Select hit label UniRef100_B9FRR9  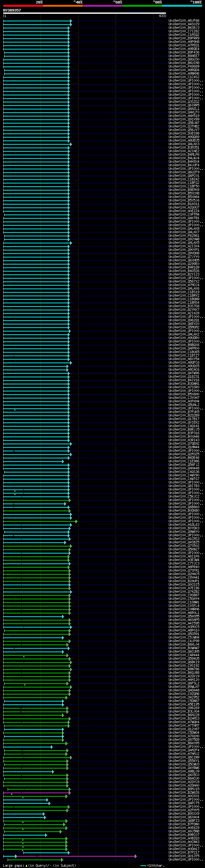click(184, 38)
